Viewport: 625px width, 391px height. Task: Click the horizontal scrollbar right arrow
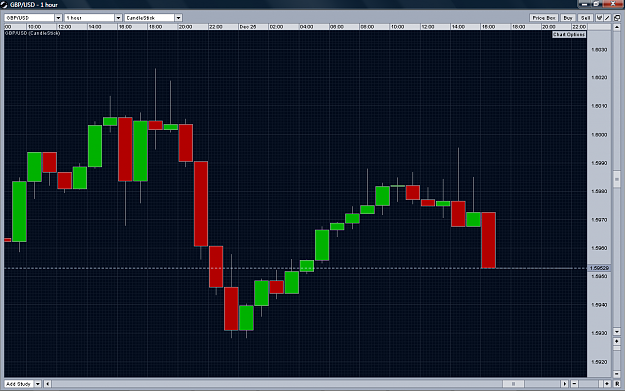click(564, 384)
